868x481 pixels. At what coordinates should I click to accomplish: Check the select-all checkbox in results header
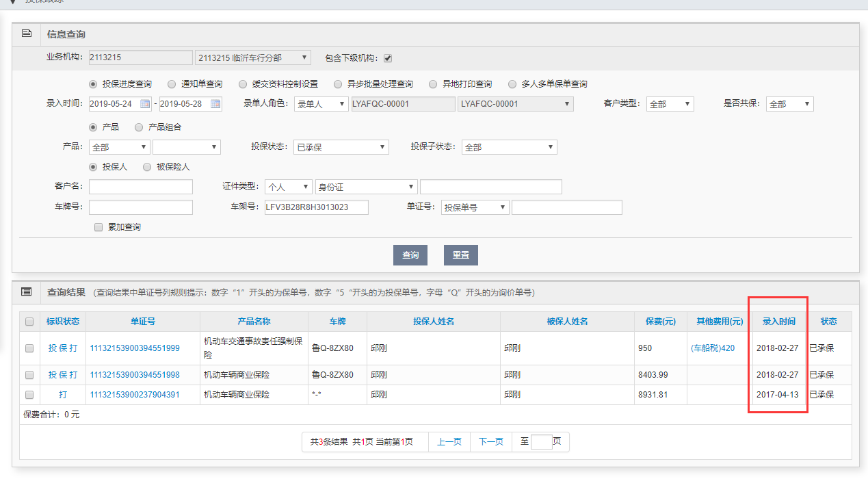click(x=29, y=322)
